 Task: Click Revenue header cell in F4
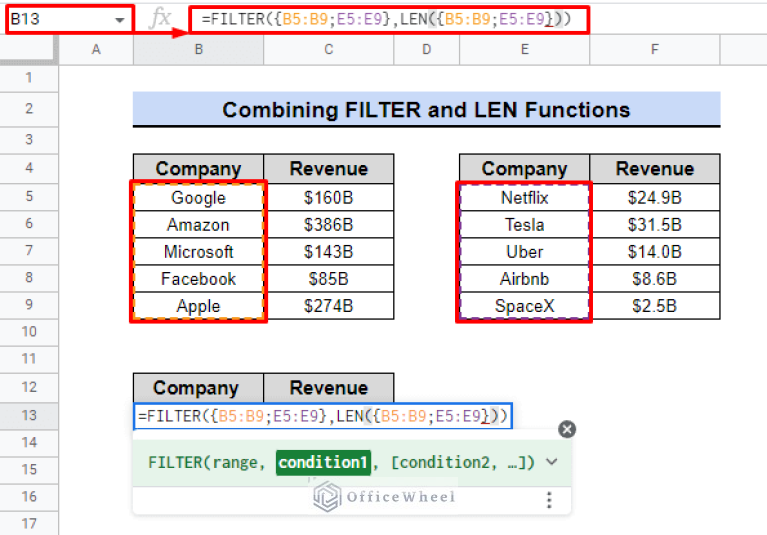pos(654,169)
